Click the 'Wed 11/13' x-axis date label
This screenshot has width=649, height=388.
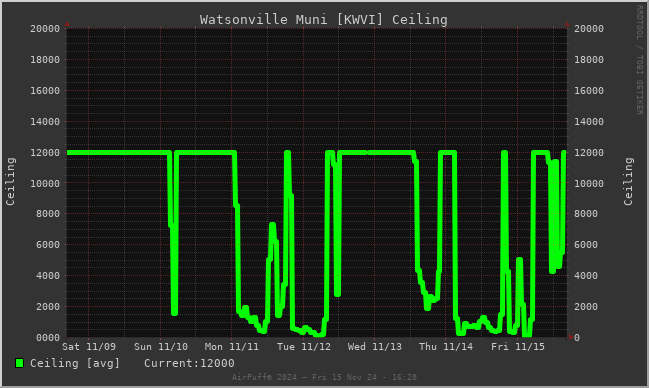click(375, 347)
